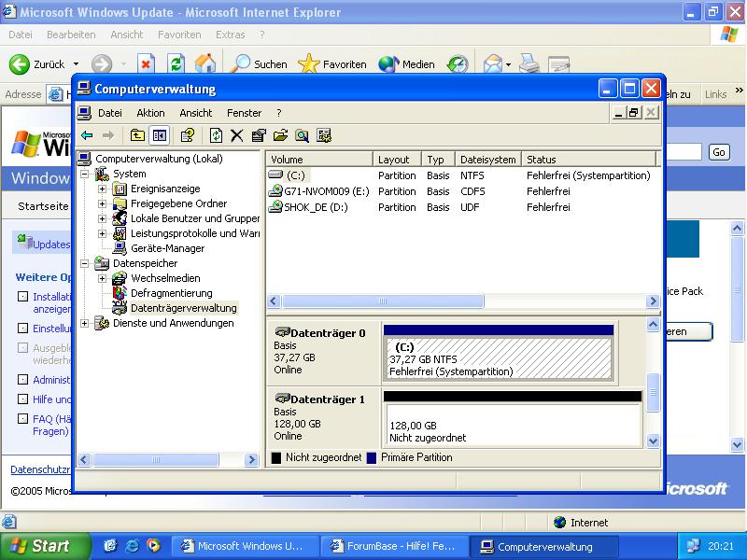Switch to Microsoft Windows Update taskbar button
Viewport: 747px width, 560px height.
click(244, 546)
